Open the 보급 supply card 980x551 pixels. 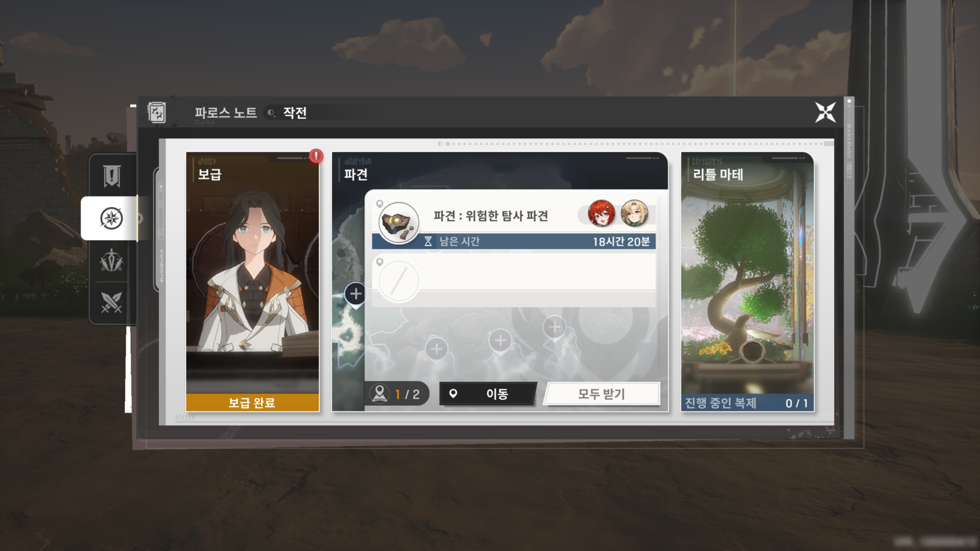tap(252, 282)
